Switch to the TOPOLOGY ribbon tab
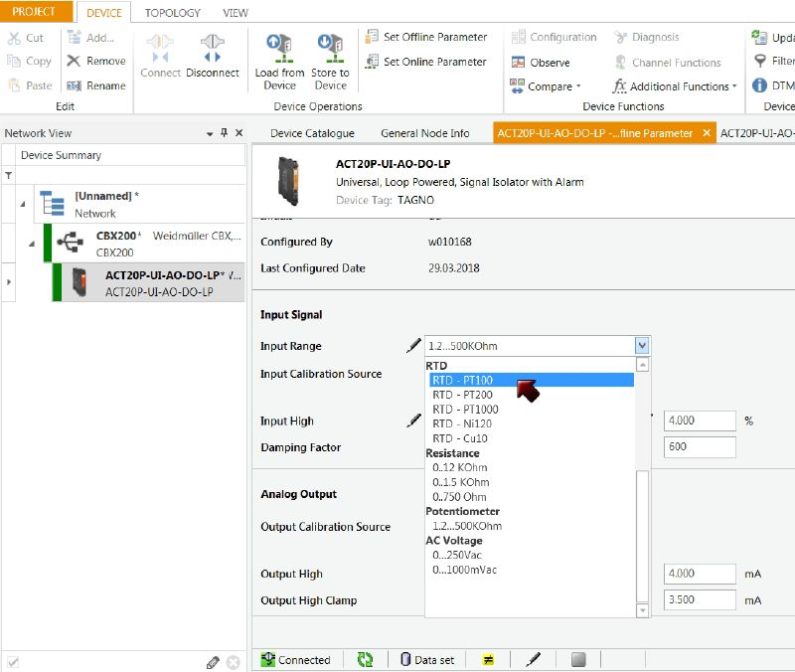The image size is (795, 672). [172, 13]
